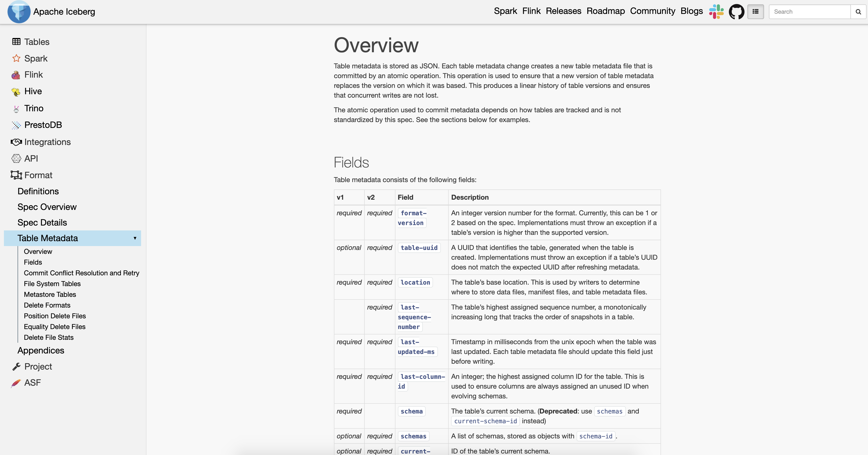Click the Project wrench icon

click(x=16, y=366)
